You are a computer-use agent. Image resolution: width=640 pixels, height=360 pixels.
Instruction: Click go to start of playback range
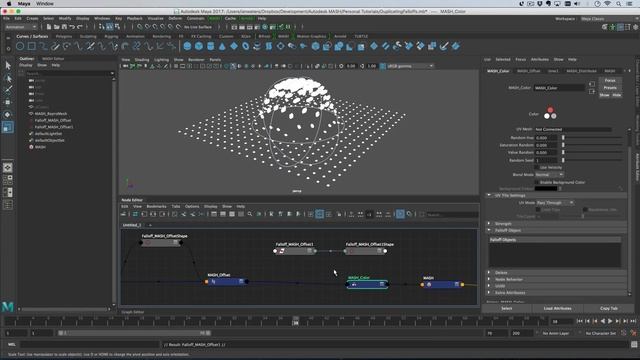pos(580,322)
